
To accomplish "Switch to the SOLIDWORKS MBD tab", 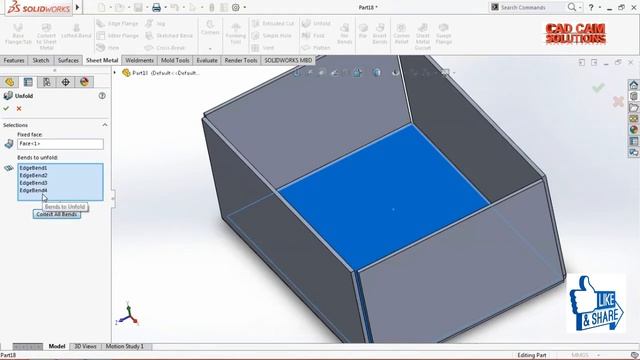I will 288,60.
